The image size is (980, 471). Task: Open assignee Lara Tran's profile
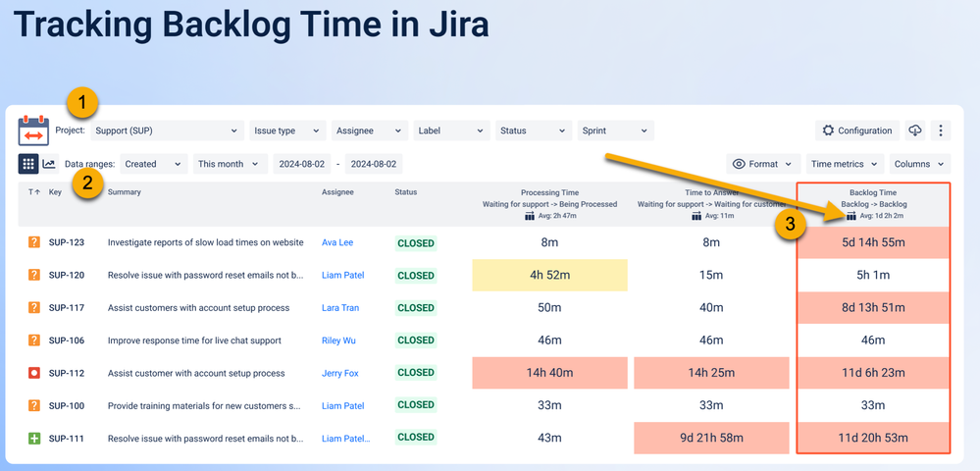coord(340,308)
